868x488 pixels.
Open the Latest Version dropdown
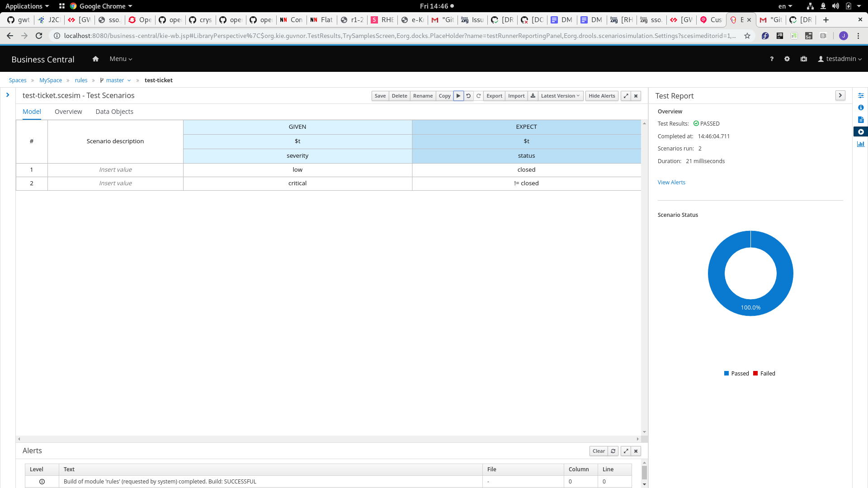click(560, 96)
